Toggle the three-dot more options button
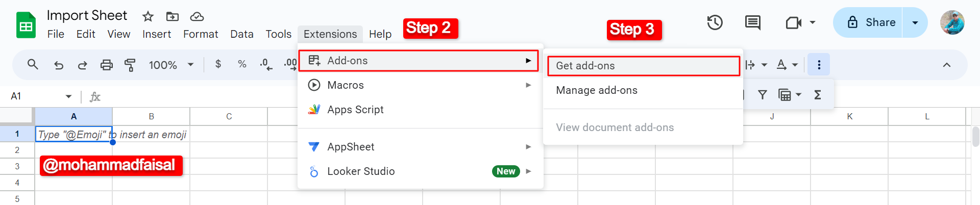Screen dimensions: 980x205 [x=819, y=65]
